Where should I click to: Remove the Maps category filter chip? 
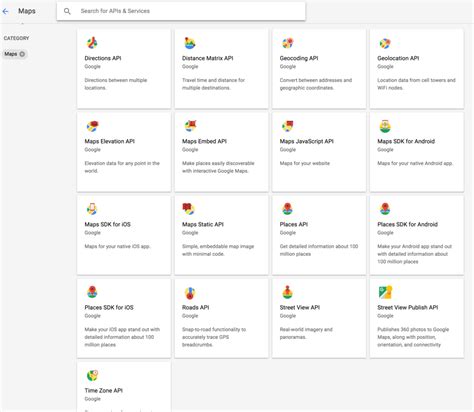click(x=22, y=54)
